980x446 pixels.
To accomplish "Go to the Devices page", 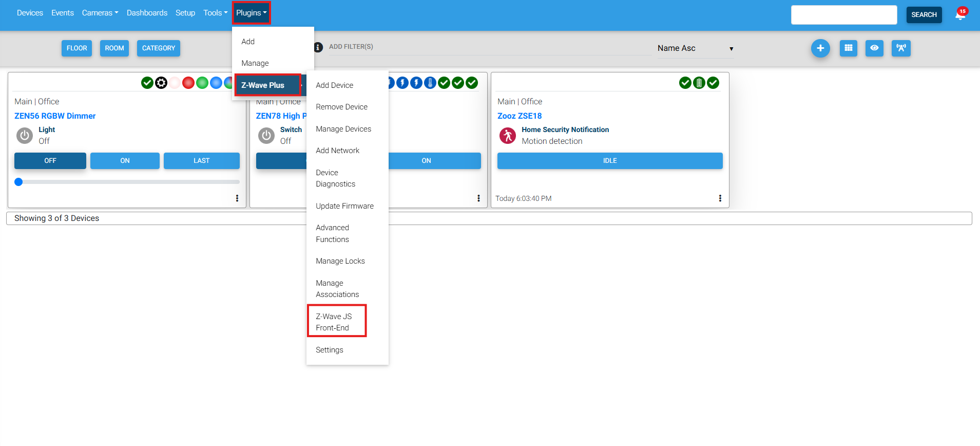I will (30, 13).
